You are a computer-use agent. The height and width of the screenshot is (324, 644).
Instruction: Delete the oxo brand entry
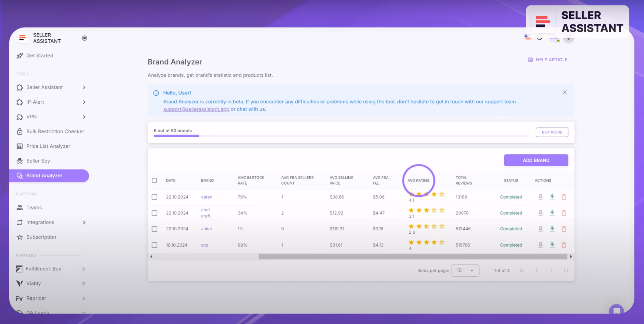click(563, 245)
